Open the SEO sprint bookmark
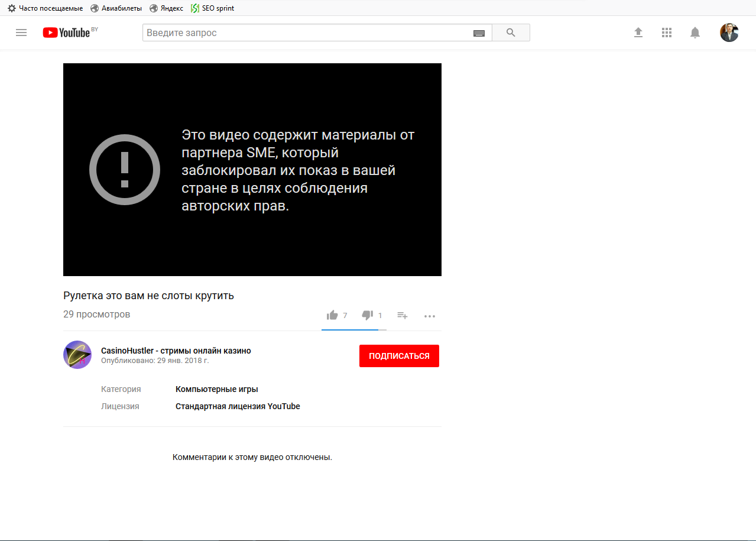This screenshot has width=756, height=541. [212, 8]
